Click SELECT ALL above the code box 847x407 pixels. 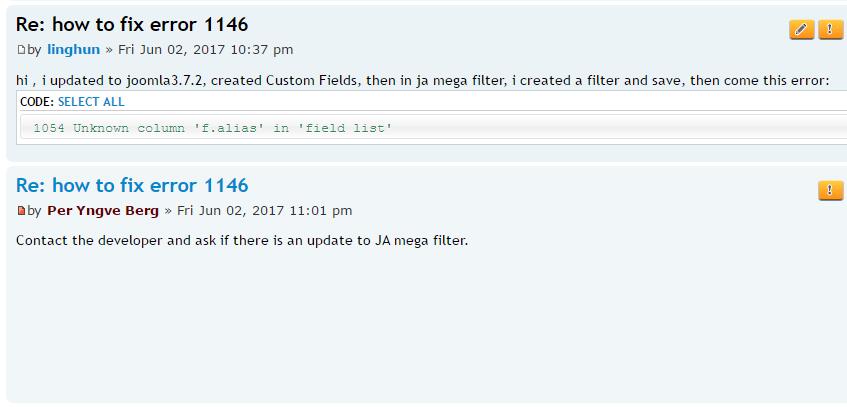(x=91, y=101)
